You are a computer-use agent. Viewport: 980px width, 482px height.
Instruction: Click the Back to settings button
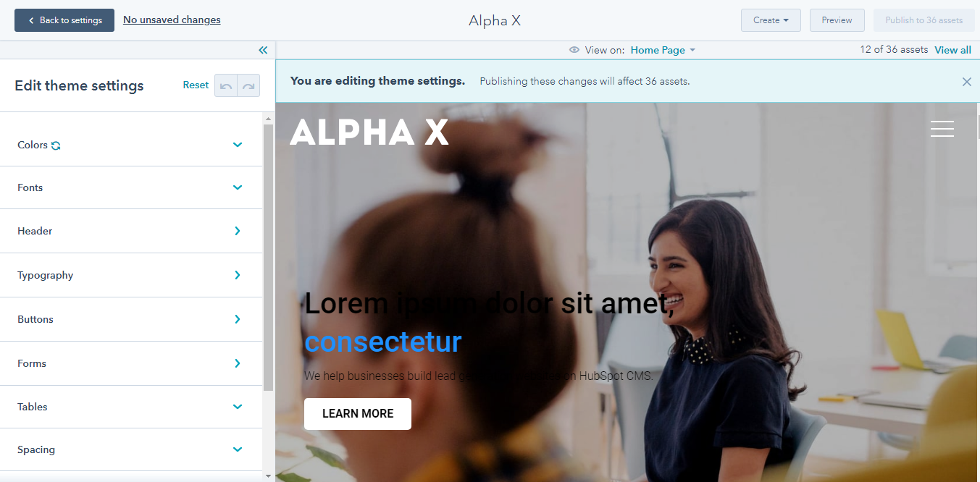point(64,20)
